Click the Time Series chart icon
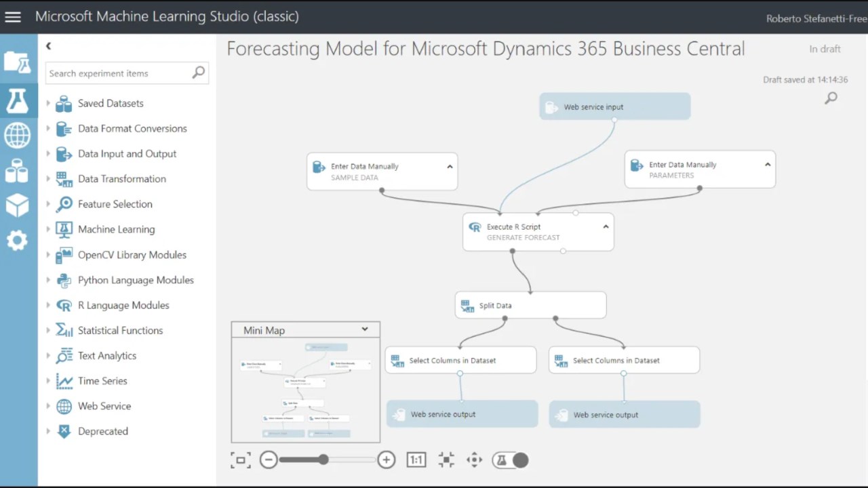Image resolution: width=868 pixels, height=488 pixels. 64,381
